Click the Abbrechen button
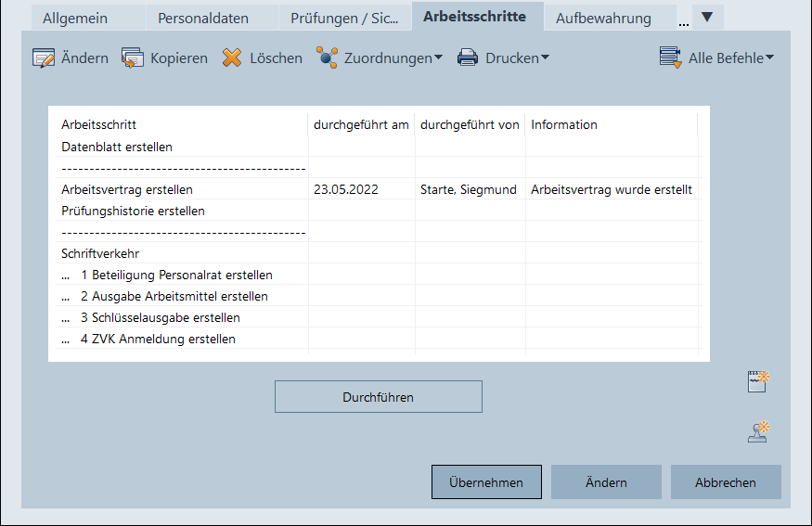Screen dimensions: 812x526 [x=726, y=482]
